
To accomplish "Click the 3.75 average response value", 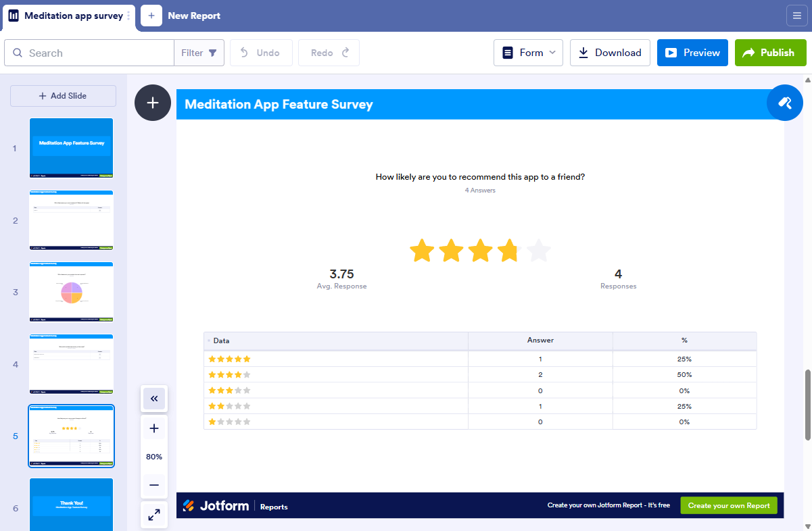I will coord(341,274).
